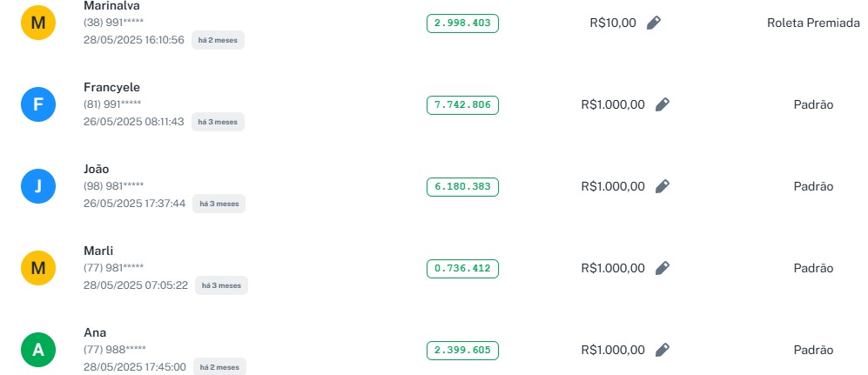
Task: Click the edit pencil beside Marli's amount
Action: 662,268
